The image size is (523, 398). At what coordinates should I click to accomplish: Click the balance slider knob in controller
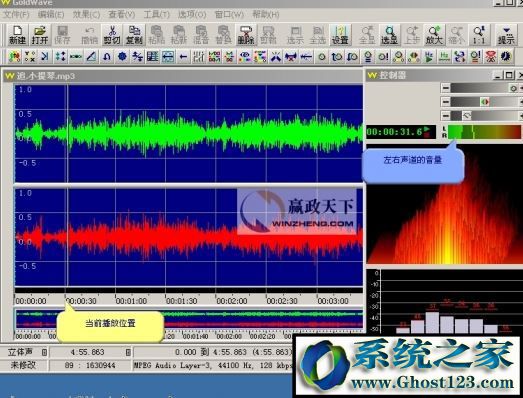pyautogui.click(x=485, y=102)
